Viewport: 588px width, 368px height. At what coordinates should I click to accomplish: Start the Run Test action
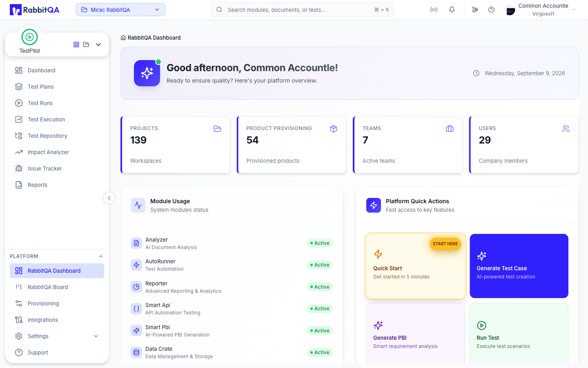(x=519, y=333)
